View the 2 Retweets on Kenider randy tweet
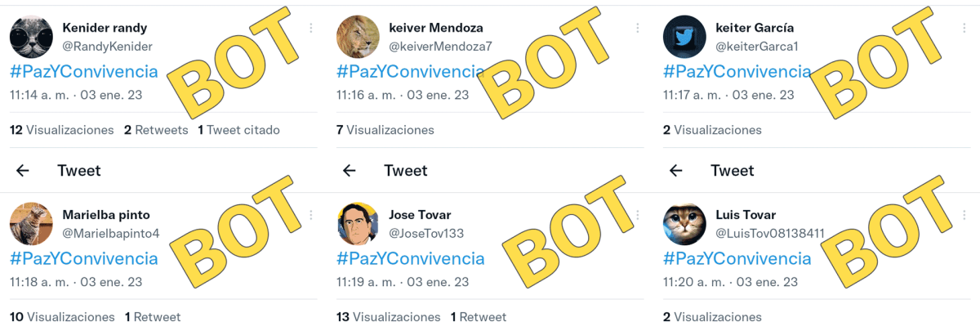 [156, 130]
